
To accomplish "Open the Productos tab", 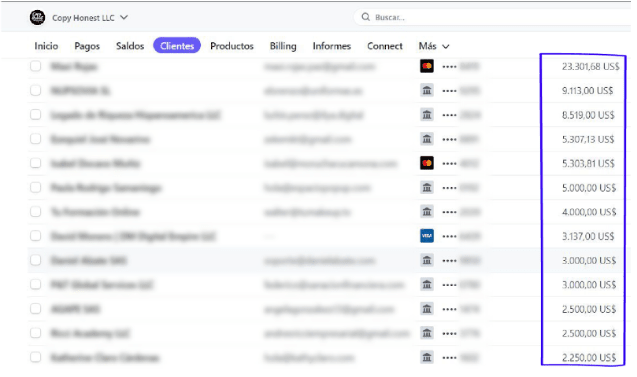I will point(232,46).
